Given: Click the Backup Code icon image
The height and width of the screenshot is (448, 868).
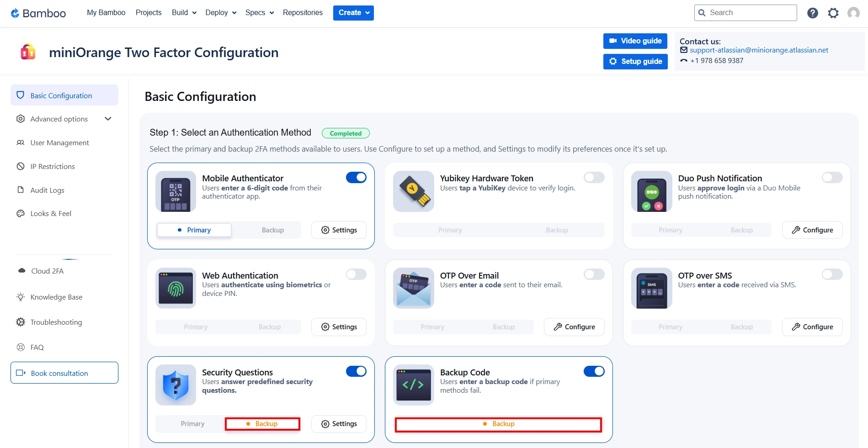Looking at the screenshot, I should click(x=414, y=385).
